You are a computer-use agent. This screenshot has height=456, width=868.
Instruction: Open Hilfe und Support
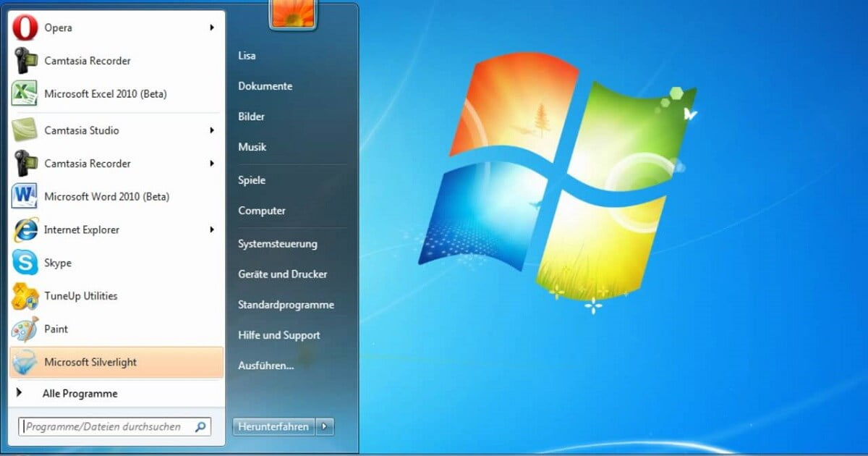pos(278,335)
